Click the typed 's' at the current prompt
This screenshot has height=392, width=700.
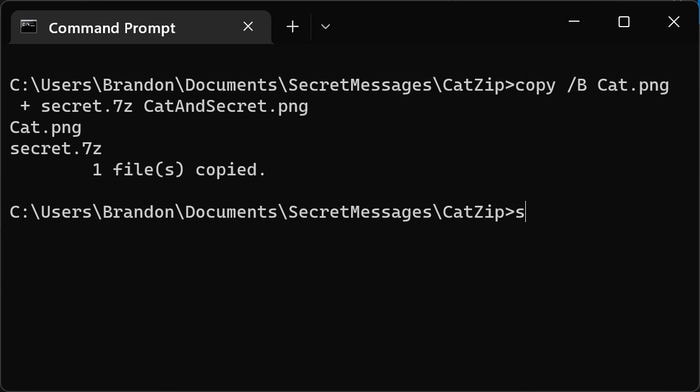click(520, 213)
